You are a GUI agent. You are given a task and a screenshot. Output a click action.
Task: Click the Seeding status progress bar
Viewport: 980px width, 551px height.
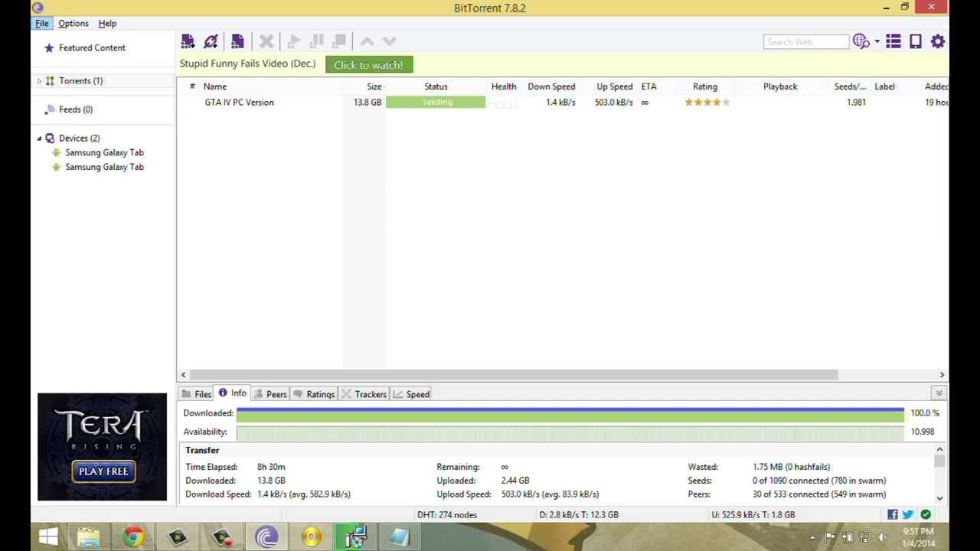(436, 103)
